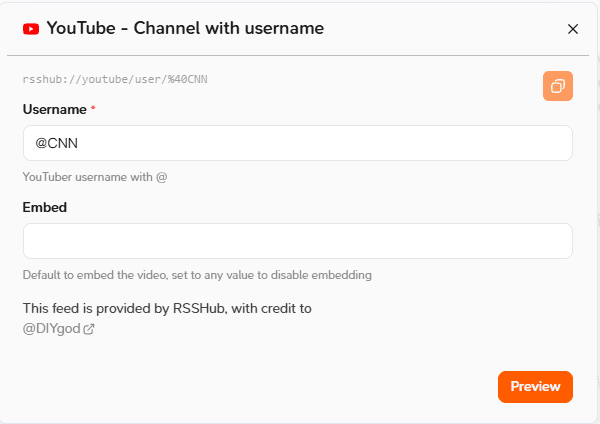Image resolution: width=600 pixels, height=424 pixels.
Task: Place cursor after @CNN in Username
Action: pos(79,143)
